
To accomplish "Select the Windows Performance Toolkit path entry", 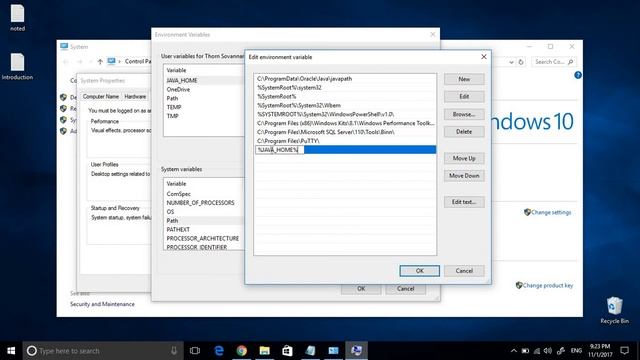I will (x=345, y=123).
